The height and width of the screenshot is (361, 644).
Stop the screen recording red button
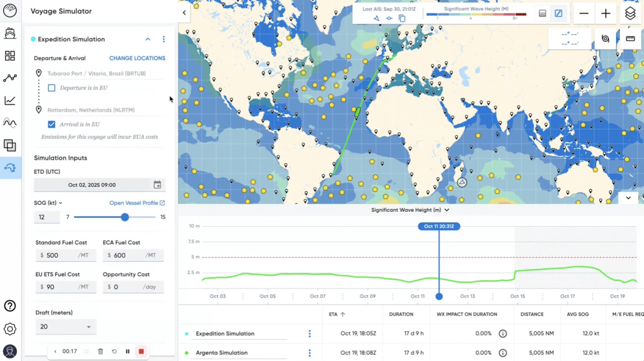pyautogui.click(x=141, y=352)
